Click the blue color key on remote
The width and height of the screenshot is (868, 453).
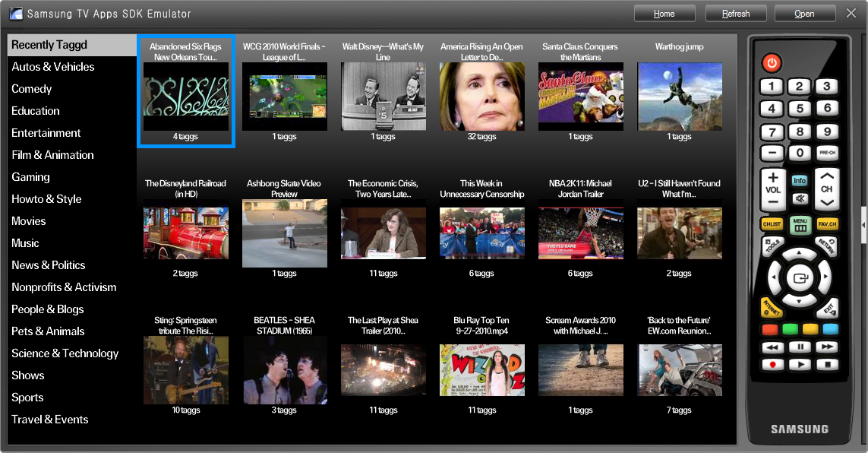click(830, 330)
